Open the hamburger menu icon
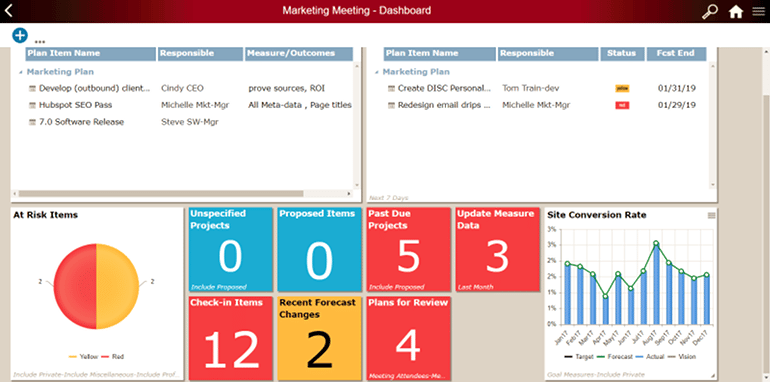Screen dimensions: 770x382 pos(759,11)
